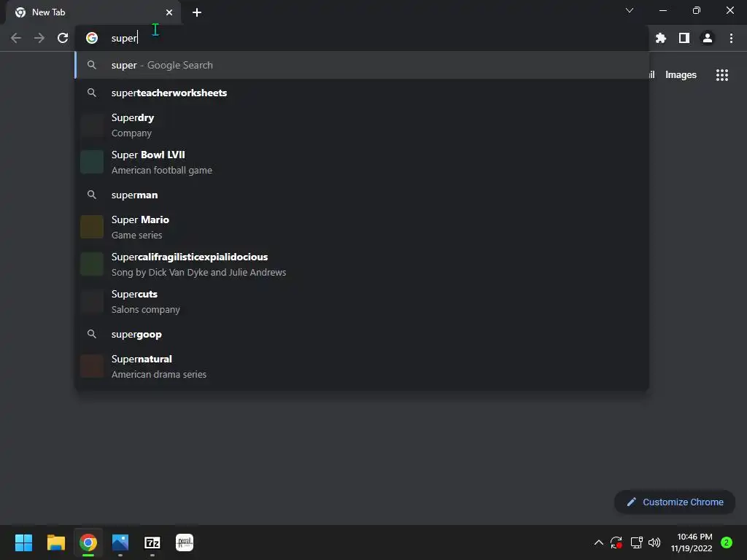Open a new tab with plus button
The width and height of the screenshot is (747, 560).
(197, 12)
